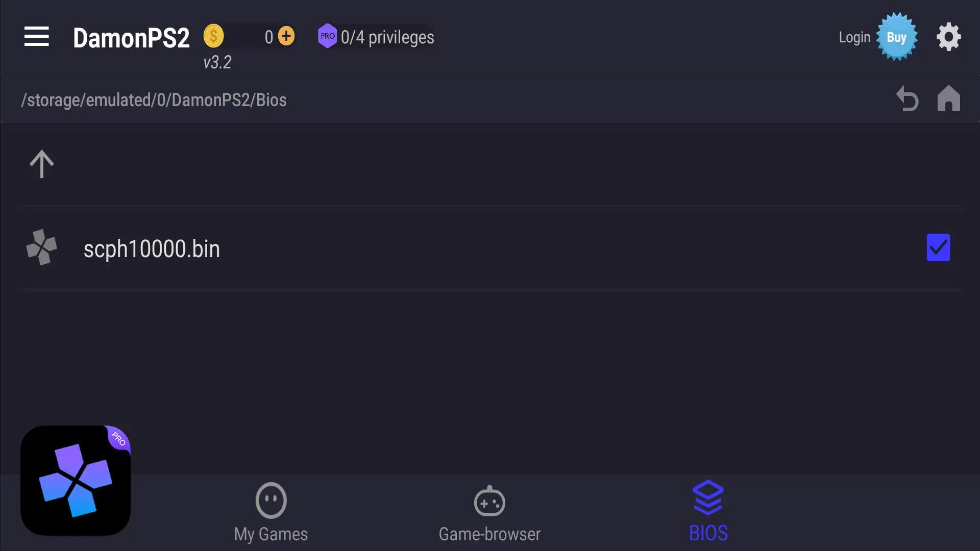
Task: Go to home directory via house icon
Action: [x=948, y=98]
